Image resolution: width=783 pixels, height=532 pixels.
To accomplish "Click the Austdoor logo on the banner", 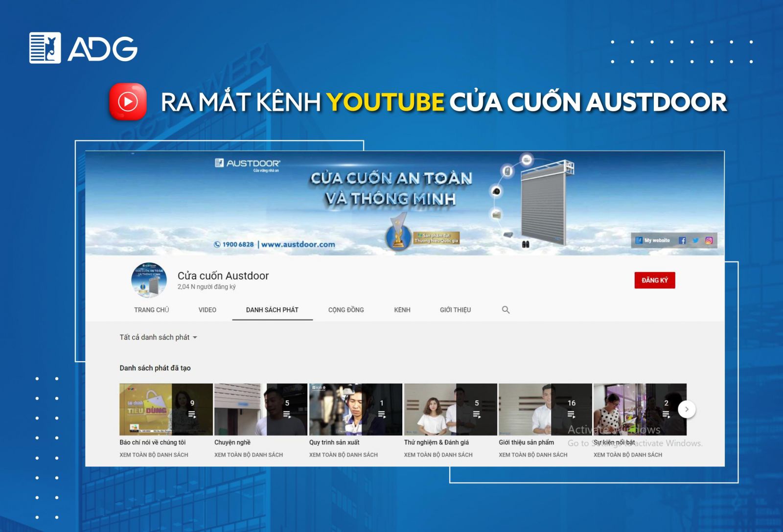I will (x=248, y=165).
